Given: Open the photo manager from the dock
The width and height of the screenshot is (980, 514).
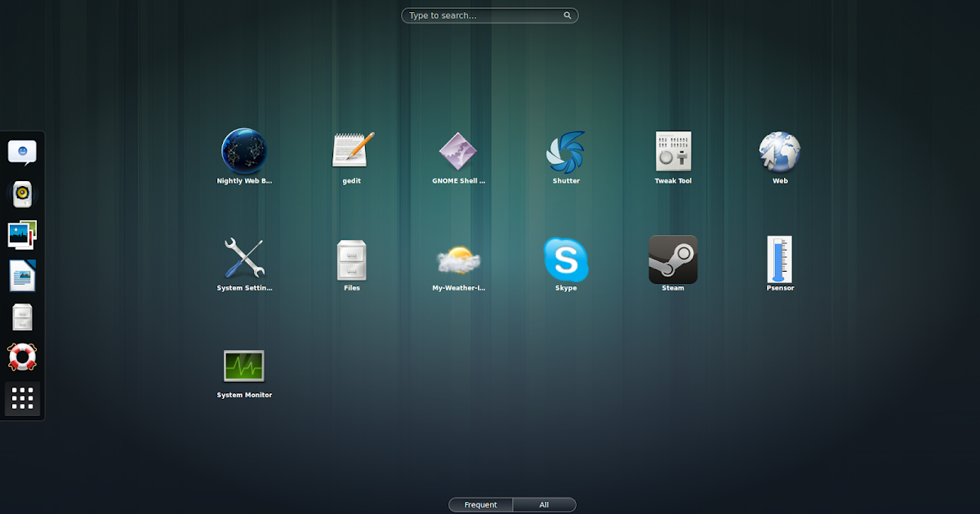Looking at the screenshot, I should (22, 233).
